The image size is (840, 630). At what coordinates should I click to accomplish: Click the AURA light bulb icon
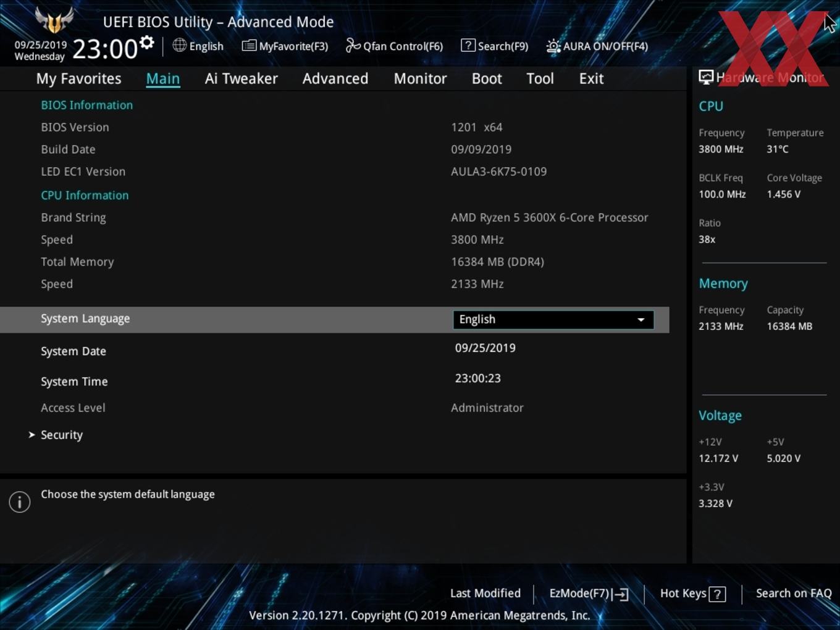tap(553, 46)
